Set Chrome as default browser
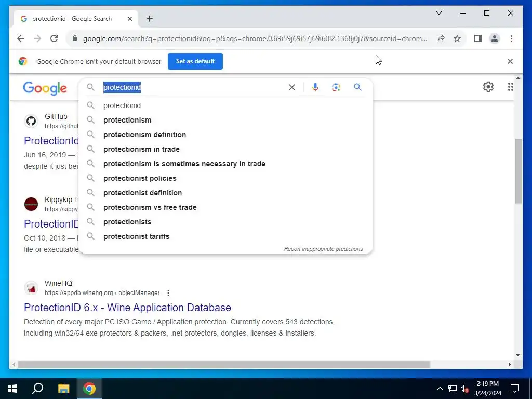Image resolution: width=532 pixels, height=399 pixels. tap(195, 61)
